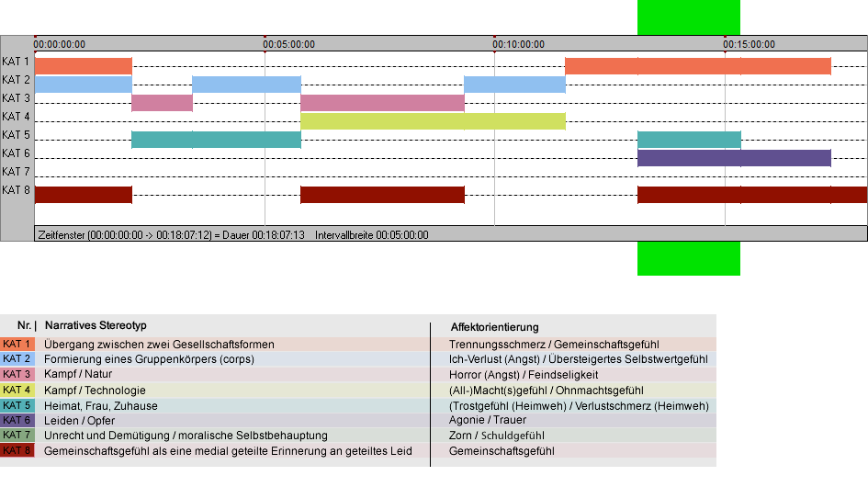The width and height of the screenshot is (868, 487).
Task: Select first orange KAT 1 segment at timeline start
Action: tap(84, 66)
